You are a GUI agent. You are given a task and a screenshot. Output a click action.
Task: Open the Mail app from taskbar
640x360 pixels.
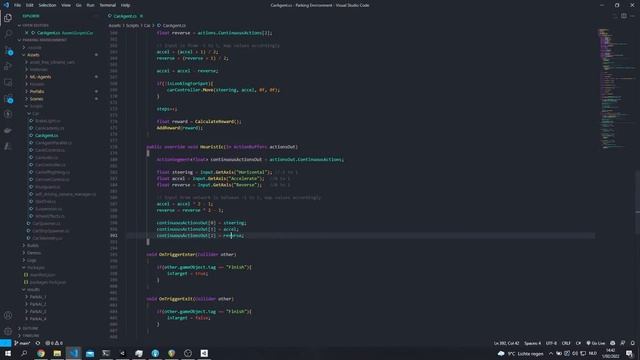click(x=90, y=353)
